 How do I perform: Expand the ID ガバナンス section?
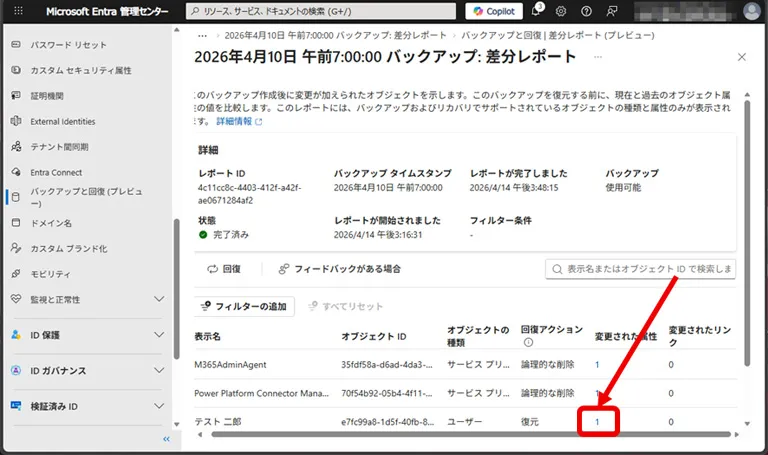tap(159, 370)
